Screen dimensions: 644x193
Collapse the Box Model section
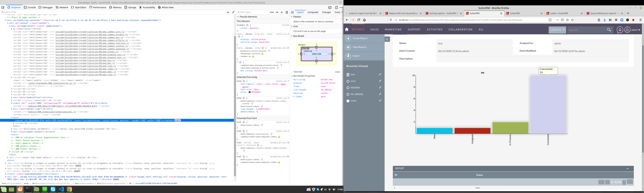click(292, 36)
